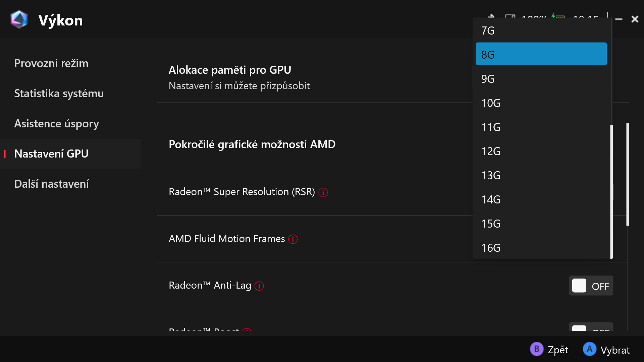Select 7G GPU memory option

tap(541, 31)
